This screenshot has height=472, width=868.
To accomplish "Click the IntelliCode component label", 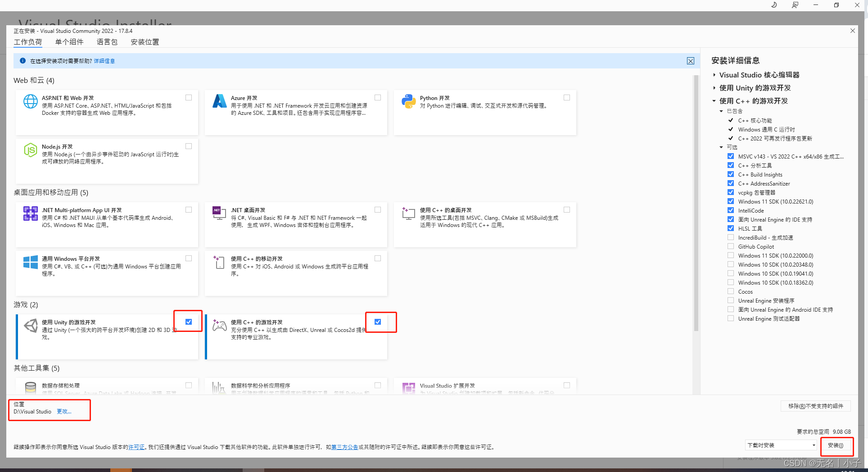I will tap(751, 210).
